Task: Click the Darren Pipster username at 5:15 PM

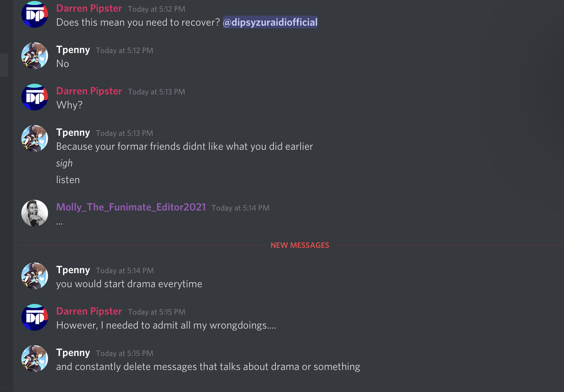Action: pyautogui.click(x=89, y=311)
